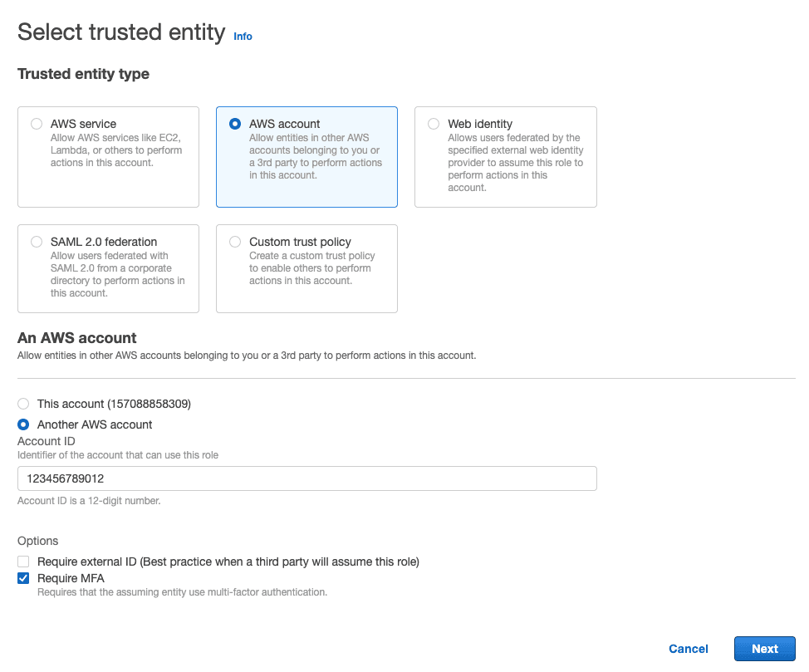809x672 pixels.
Task: Uncheck the Require MFA checkbox
Action: click(x=23, y=578)
